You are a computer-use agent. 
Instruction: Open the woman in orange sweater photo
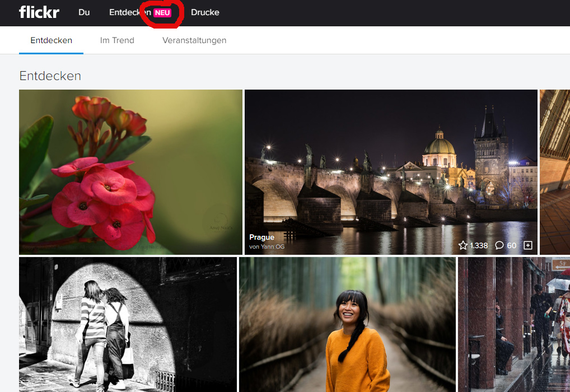point(347,324)
